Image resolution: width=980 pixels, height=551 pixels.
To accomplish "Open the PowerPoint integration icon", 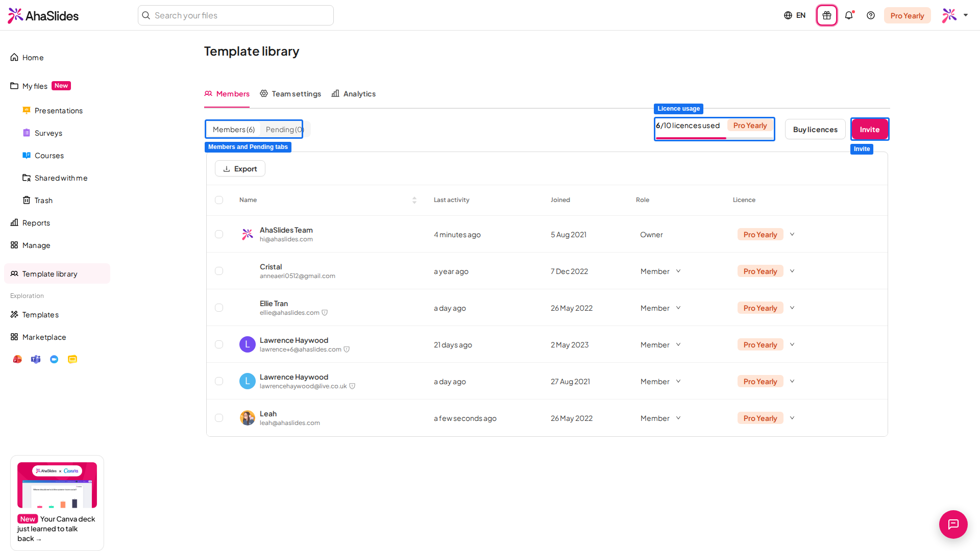I will [17, 359].
